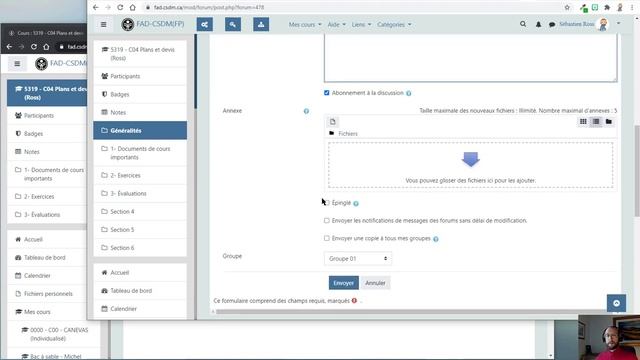Click the Fichiers folder icon
This screenshot has height=360, width=640.
[x=331, y=133]
